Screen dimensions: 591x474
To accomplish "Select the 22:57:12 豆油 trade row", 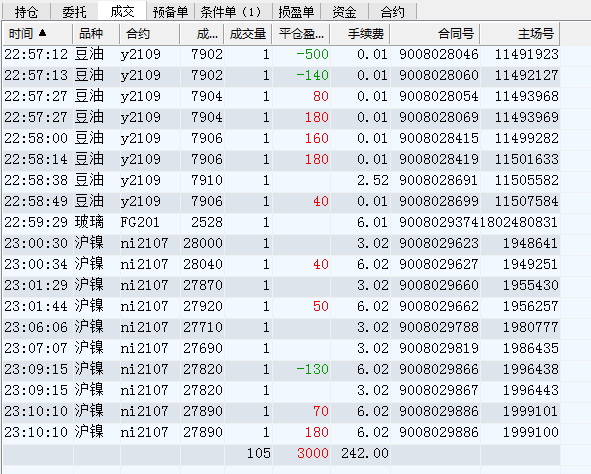I will pyautogui.click(x=281, y=54).
